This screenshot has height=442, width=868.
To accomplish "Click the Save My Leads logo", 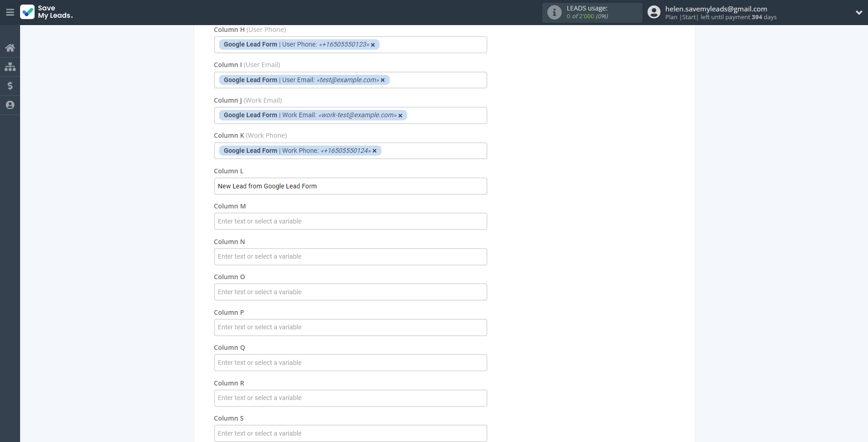I will point(47,12).
